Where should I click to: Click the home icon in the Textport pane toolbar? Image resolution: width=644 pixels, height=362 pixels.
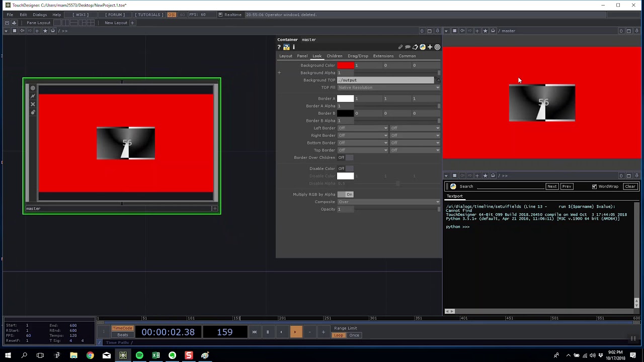coord(493,175)
